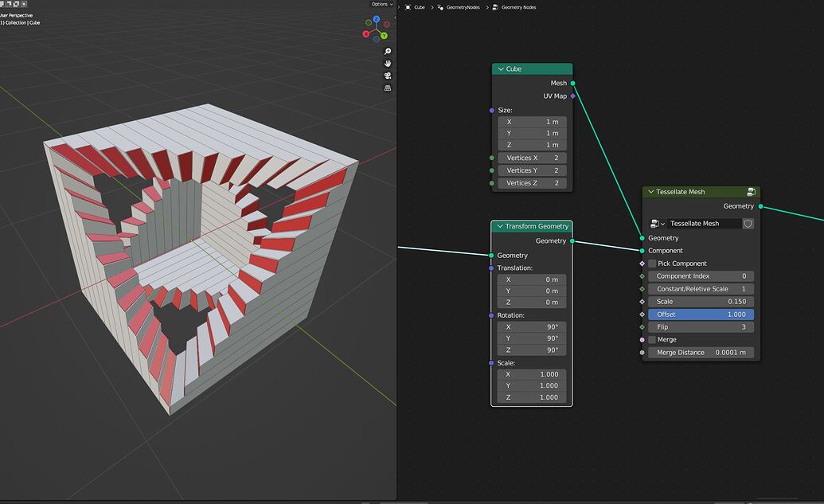824x504 pixels.
Task: Select the Transform Geometry node title
Action: (x=537, y=226)
